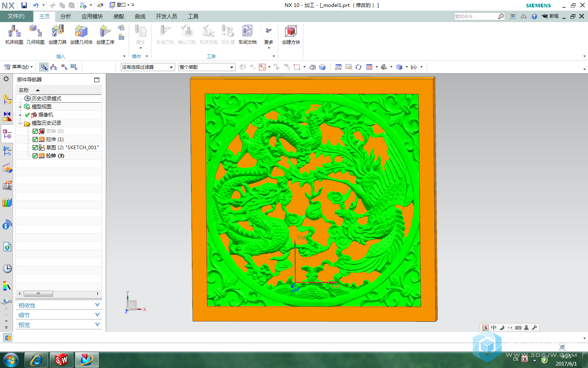The width and height of the screenshot is (588, 368).
Task: Open the 文件(F) file menu
Action: point(16,16)
